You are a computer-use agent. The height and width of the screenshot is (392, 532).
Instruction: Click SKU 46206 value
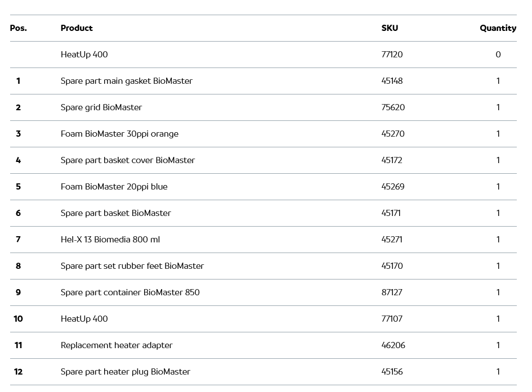[x=393, y=345]
